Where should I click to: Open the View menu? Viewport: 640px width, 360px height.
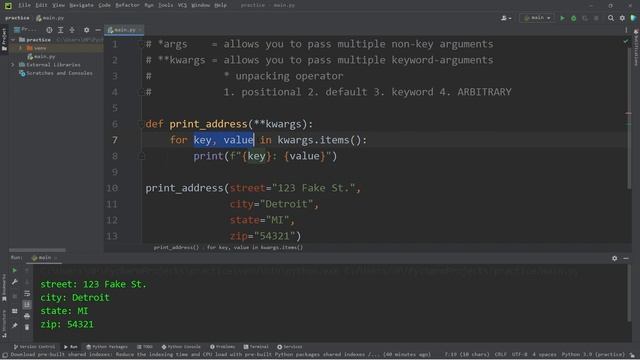click(59, 5)
